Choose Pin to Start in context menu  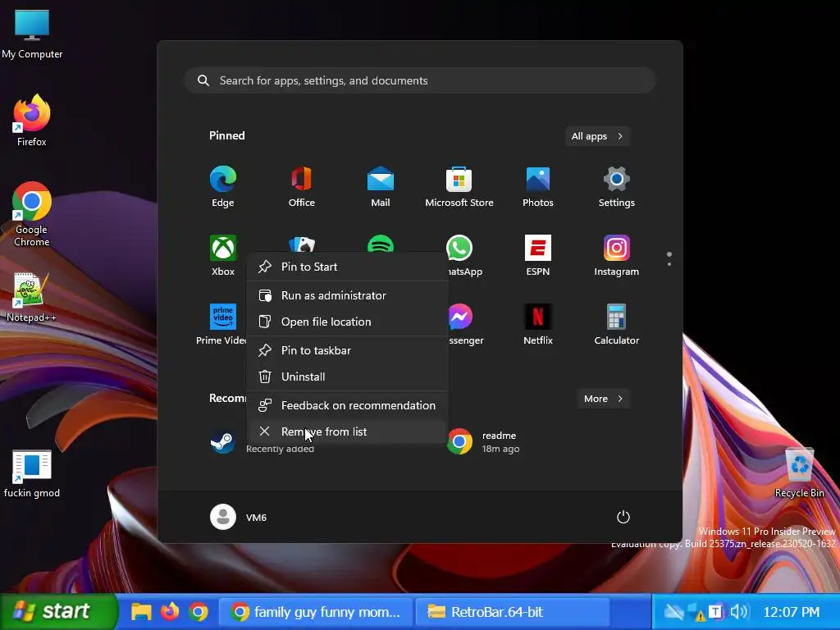pyautogui.click(x=347, y=267)
